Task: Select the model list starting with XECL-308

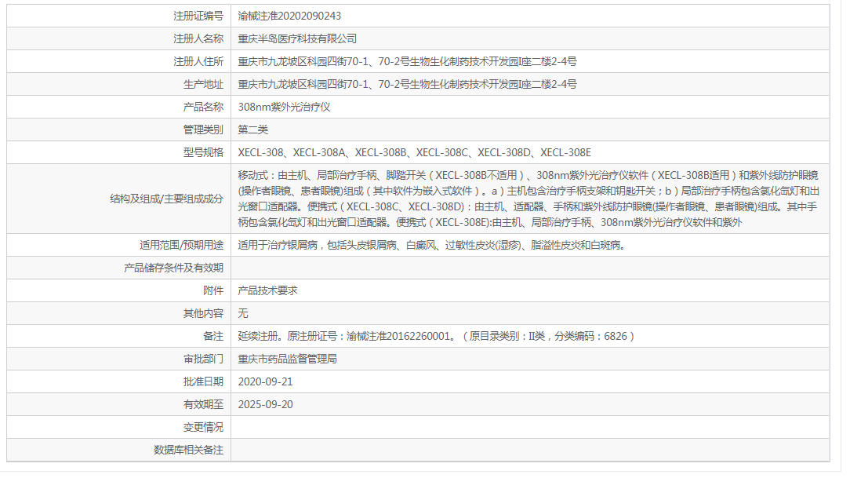Action: [x=415, y=152]
